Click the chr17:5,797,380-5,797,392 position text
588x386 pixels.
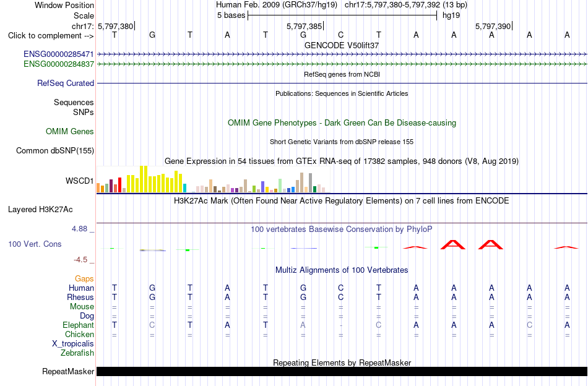point(406,5)
